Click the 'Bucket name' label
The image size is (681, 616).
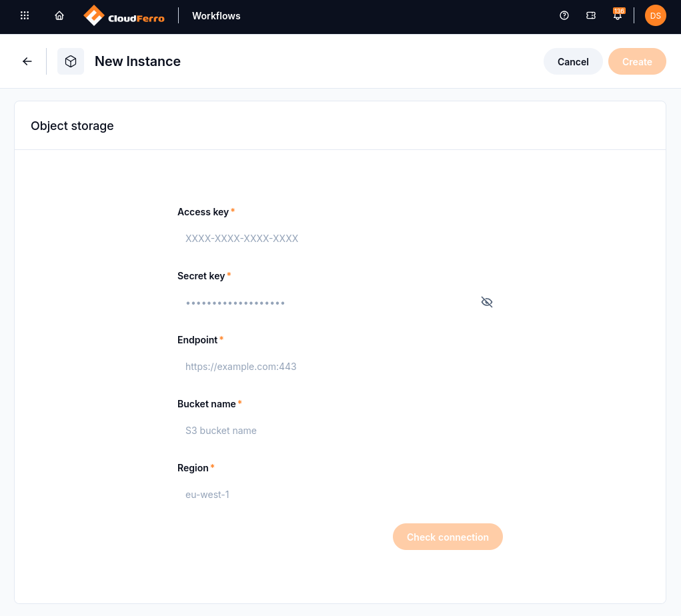206,404
